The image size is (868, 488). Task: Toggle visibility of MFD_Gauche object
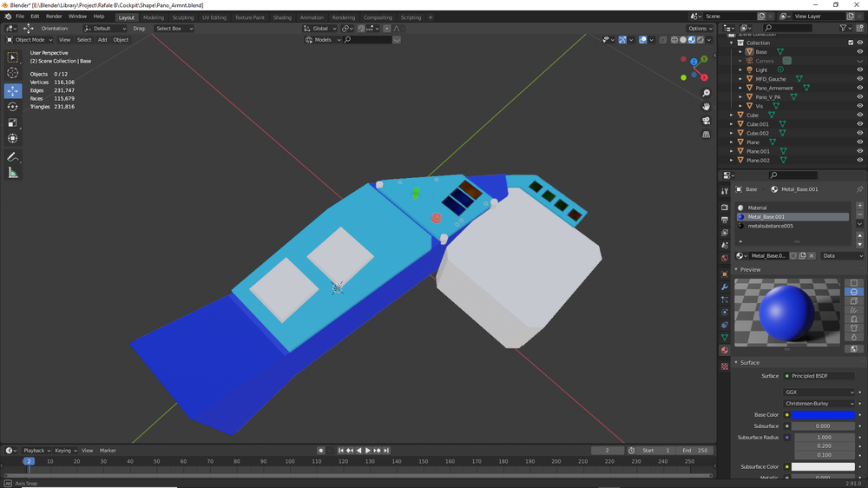860,79
